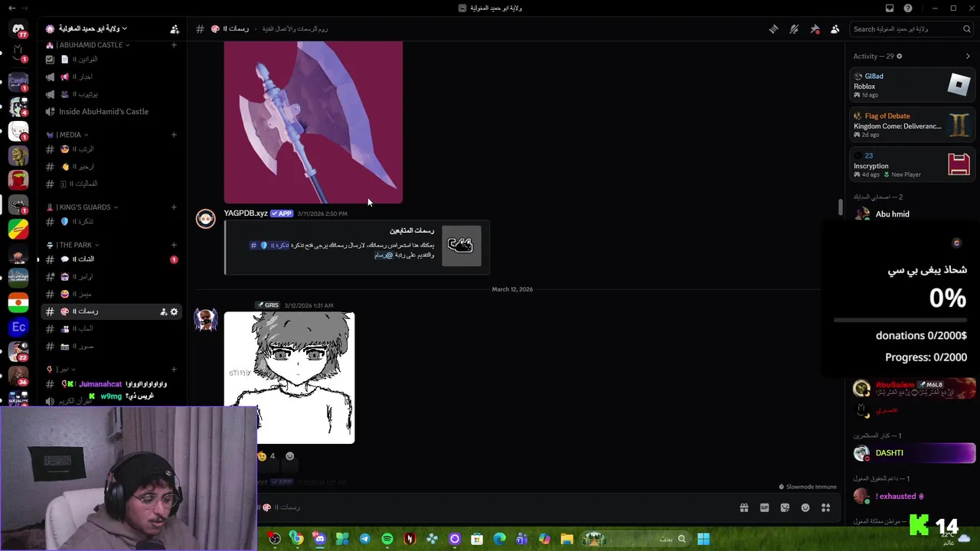980x551 pixels.
Task: Click the search magnifier icon in header
Action: click(966, 29)
